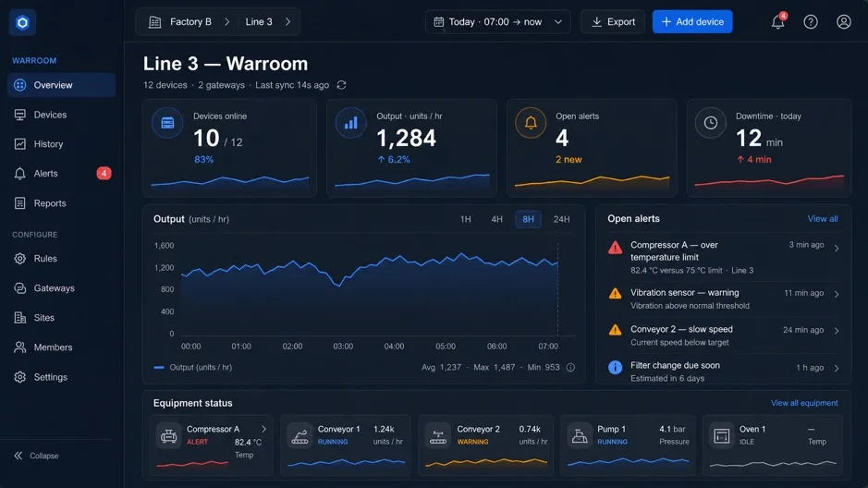Image resolution: width=868 pixels, height=488 pixels.
Task: Click the Members sidebar icon
Action: [20, 347]
